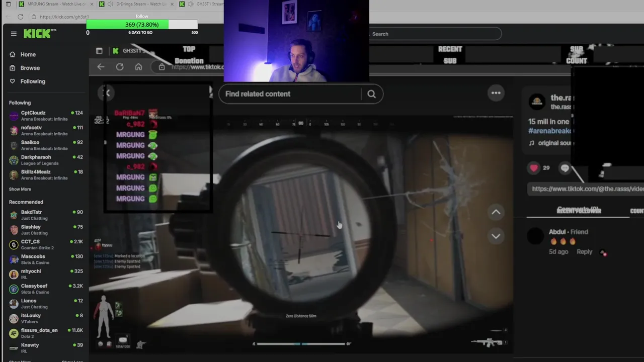The height and width of the screenshot is (362, 644).
Task: Go to previous TikTok video
Action: (x=496, y=212)
